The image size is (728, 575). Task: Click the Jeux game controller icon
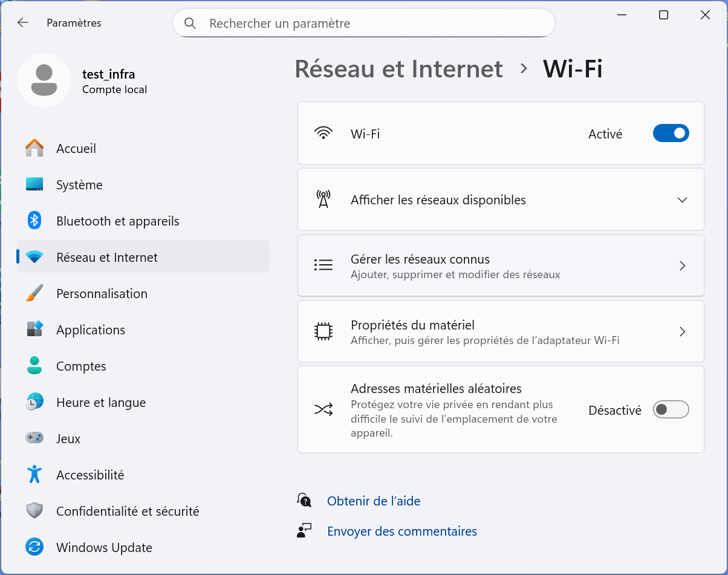(x=34, y=438)
